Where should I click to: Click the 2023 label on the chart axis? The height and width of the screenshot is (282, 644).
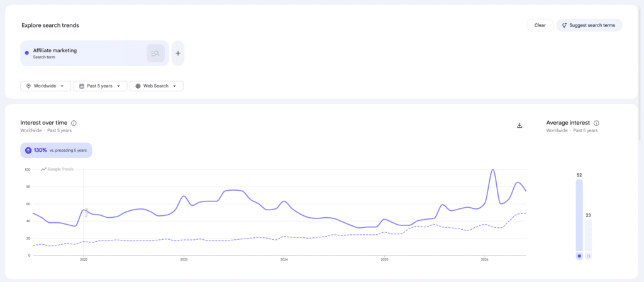184,260
